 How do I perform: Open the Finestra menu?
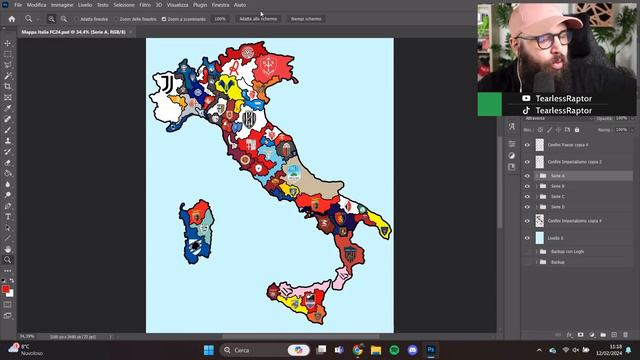pyautogui.click(x=220, y=5)
